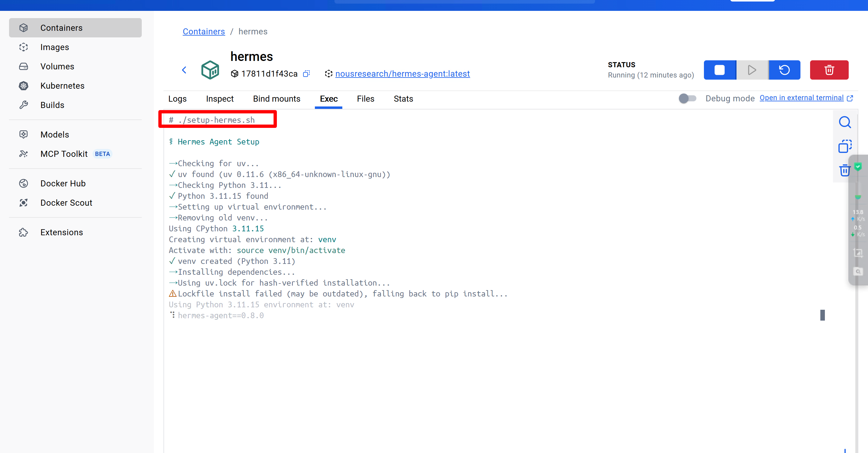
Task: Open Images in the sidebar
Action: (55, 47)
